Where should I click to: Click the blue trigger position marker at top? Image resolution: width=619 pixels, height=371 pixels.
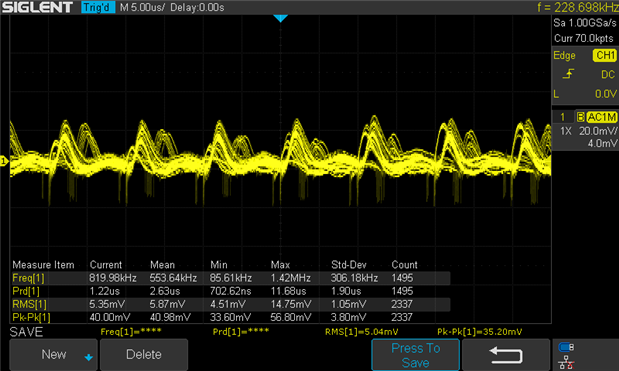pos(280,18)
